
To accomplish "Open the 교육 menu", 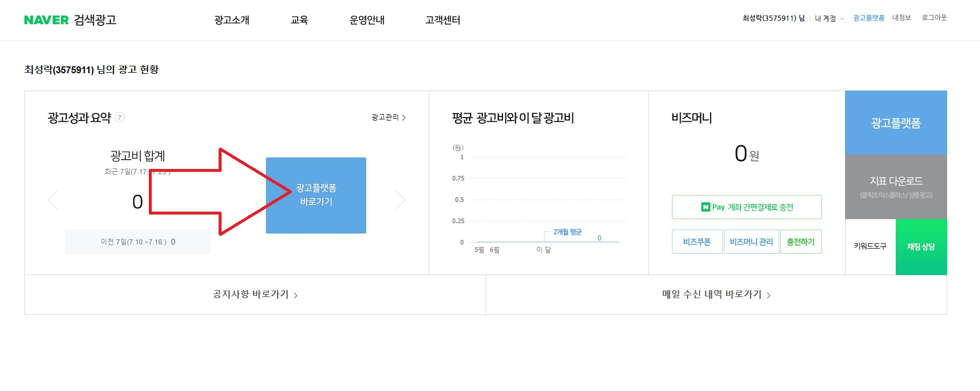I will [x=299, y=20].
